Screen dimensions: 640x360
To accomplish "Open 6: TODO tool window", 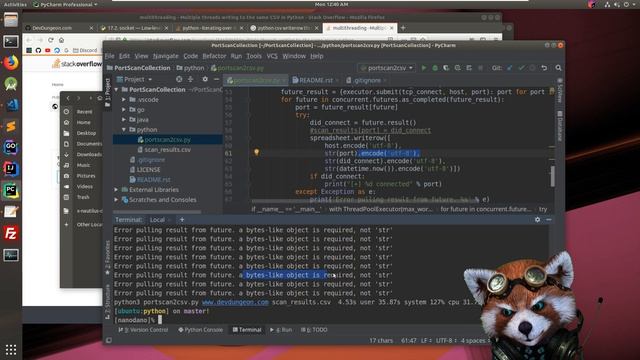I will point(314,330).
